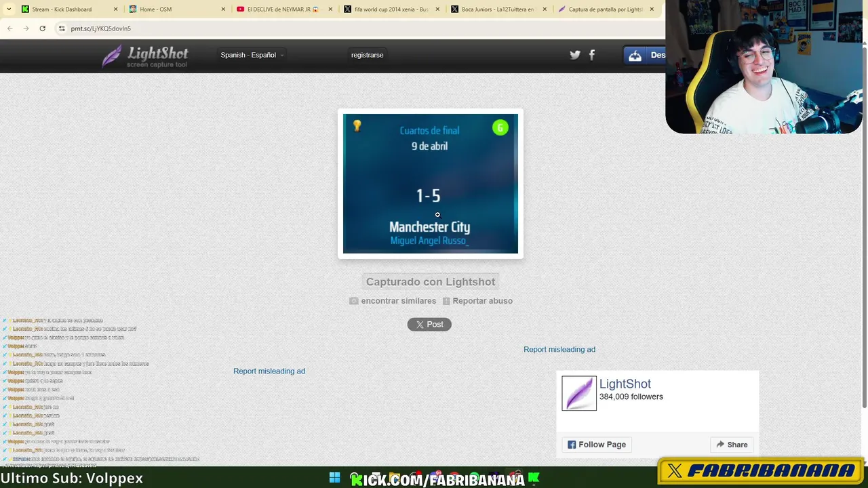Click the registrarse link
The image size is (868, 488).
tap(367, 55)
